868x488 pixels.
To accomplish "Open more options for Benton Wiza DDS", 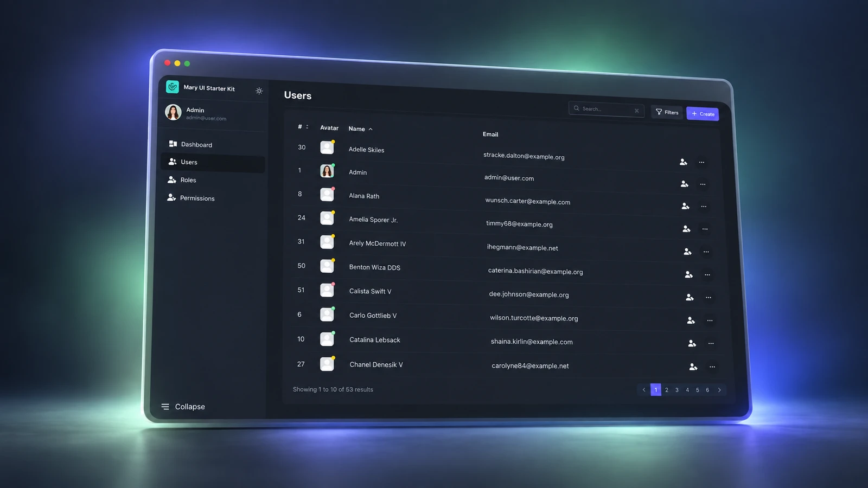I will (707, 275).
